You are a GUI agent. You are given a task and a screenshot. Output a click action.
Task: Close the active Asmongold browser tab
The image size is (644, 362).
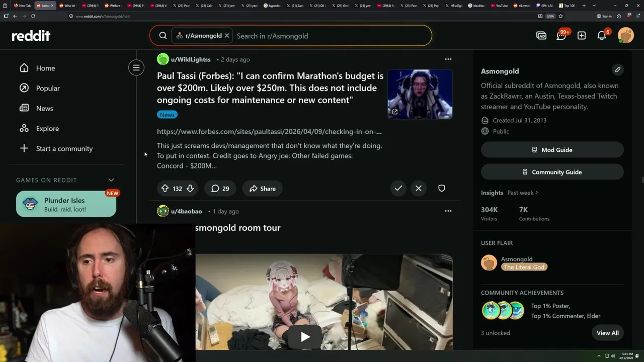click(52, 6)
